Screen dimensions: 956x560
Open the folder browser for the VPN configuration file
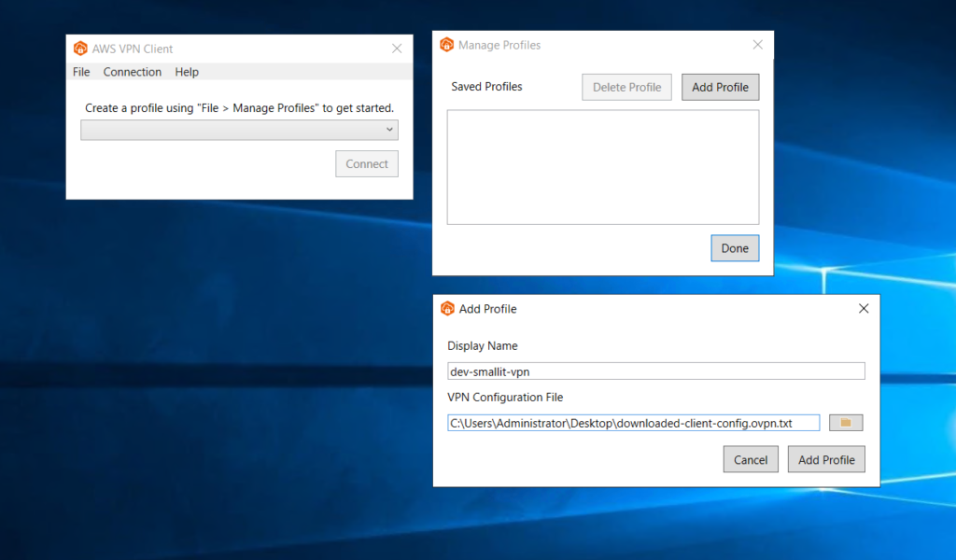tap(845, 422)
